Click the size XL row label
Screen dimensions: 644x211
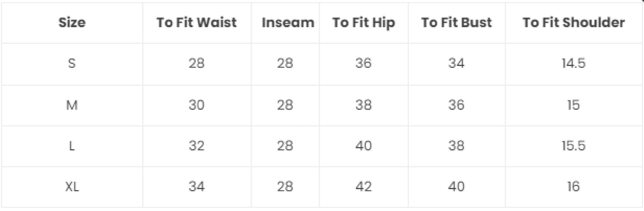(x=72, y=187)
